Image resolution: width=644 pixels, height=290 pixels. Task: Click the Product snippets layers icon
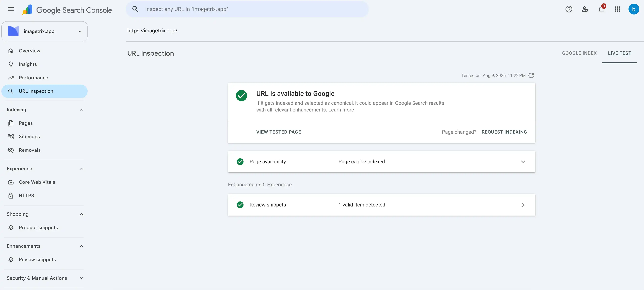[11, 228]
